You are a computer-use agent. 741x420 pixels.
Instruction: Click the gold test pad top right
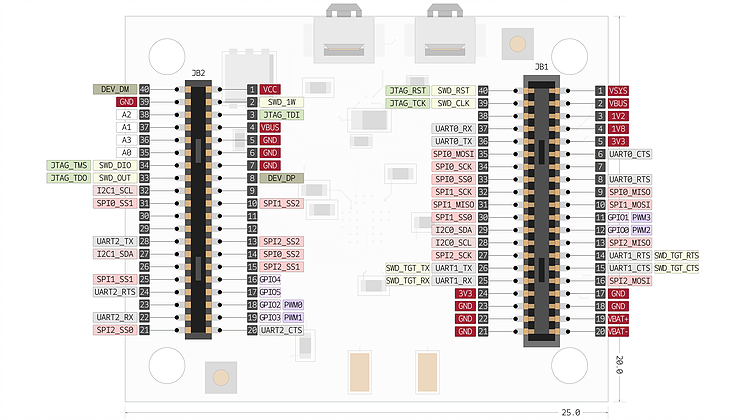(x=516, y=43)
